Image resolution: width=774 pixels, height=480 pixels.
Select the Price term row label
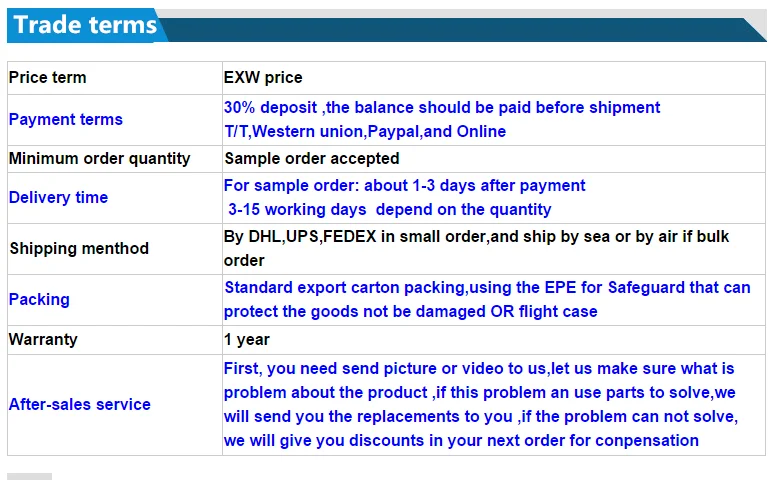point(48,77)
